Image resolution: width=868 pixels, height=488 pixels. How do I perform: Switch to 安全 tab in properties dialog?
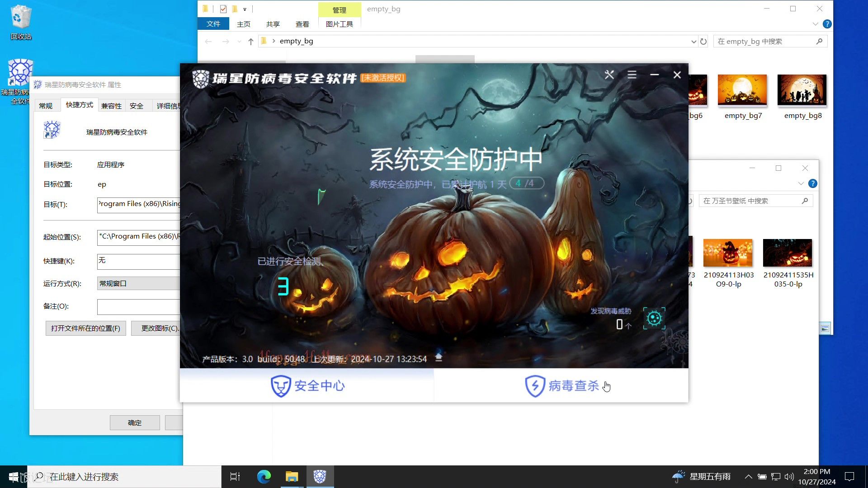[137, 106]
